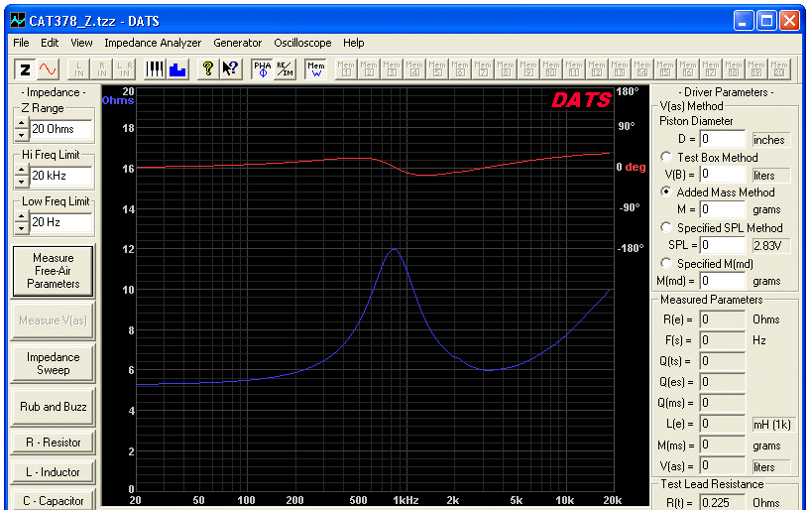Switch to the red sine wave generator icon

pos(48,68)
